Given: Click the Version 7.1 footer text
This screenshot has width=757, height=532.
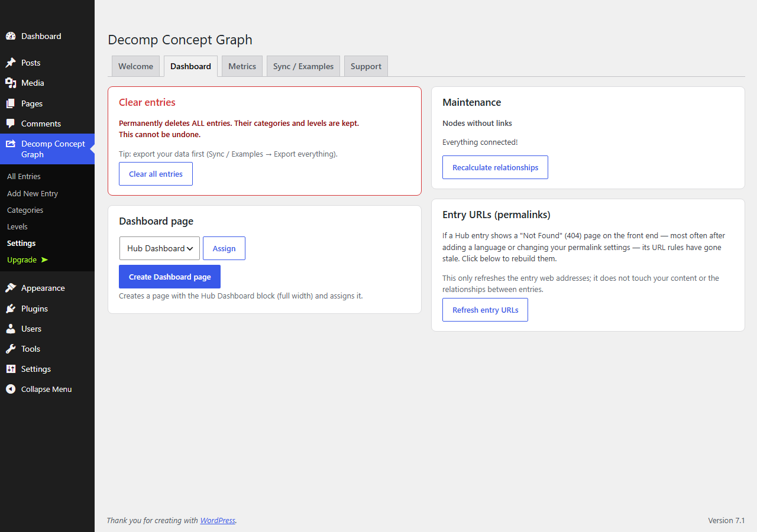Looking at the screenshot, I should pyautogui.click(x=726, y=521).
